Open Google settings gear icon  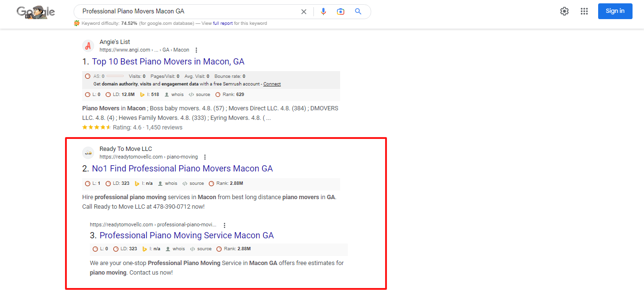pos(564,11)
